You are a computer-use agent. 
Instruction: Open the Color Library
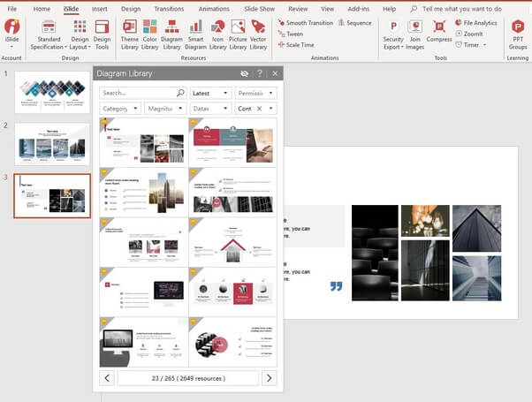pyautogui.click(x=151, y=34)
